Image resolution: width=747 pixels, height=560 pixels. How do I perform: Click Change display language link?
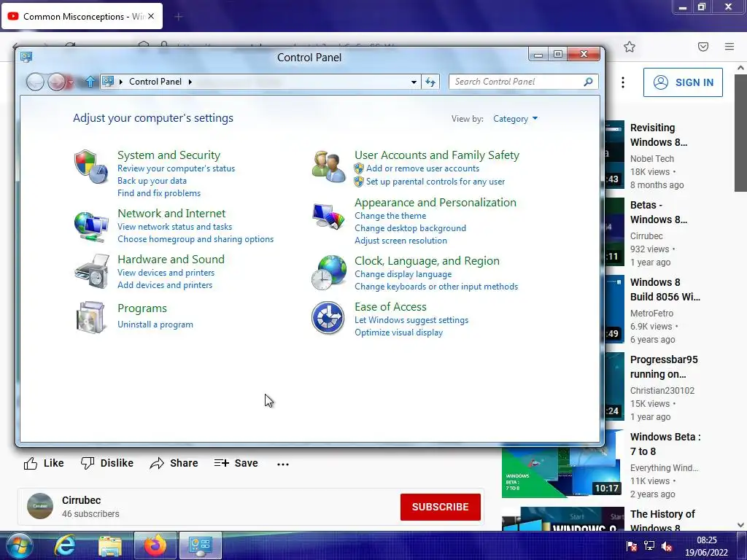pyautogui.click(x=403, y=274)
